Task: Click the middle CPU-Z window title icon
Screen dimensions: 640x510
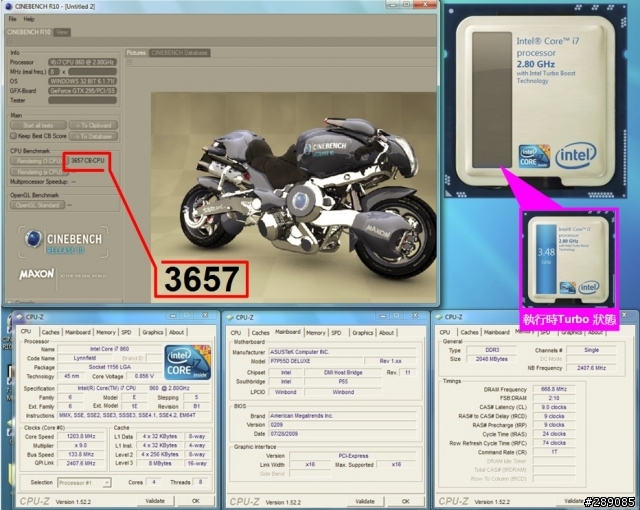Action: click(229, 317)
